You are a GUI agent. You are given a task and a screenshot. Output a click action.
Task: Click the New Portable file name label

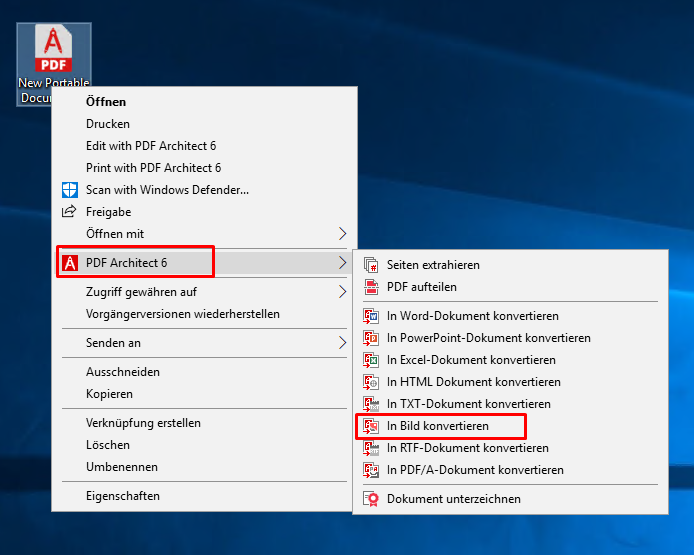[54, 82]
